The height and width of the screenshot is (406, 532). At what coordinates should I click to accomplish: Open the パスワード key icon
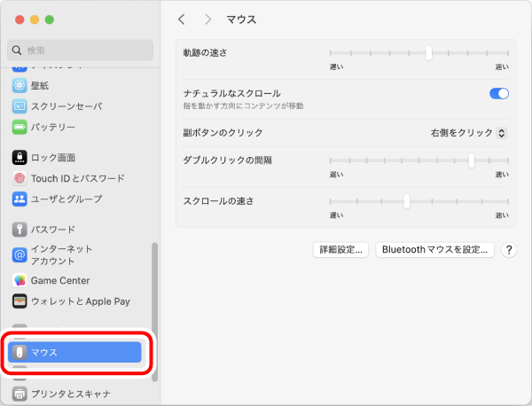[x=20, y=230]
